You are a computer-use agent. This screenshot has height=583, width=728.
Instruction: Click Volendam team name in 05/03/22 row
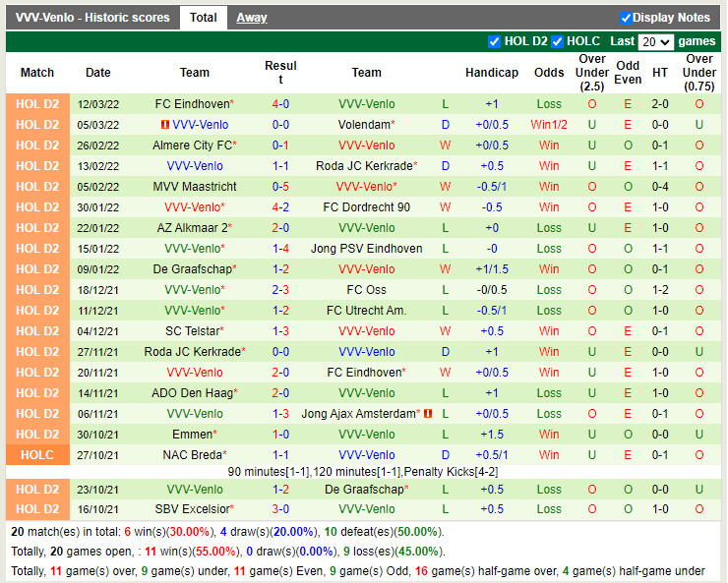(364, 125)
